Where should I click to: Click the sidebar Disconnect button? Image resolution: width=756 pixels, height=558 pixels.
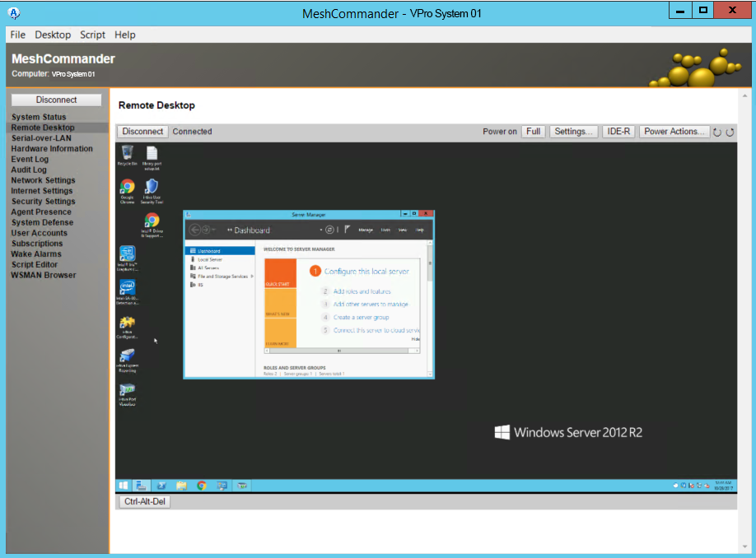pyautogui.click(x=56, y=100)
